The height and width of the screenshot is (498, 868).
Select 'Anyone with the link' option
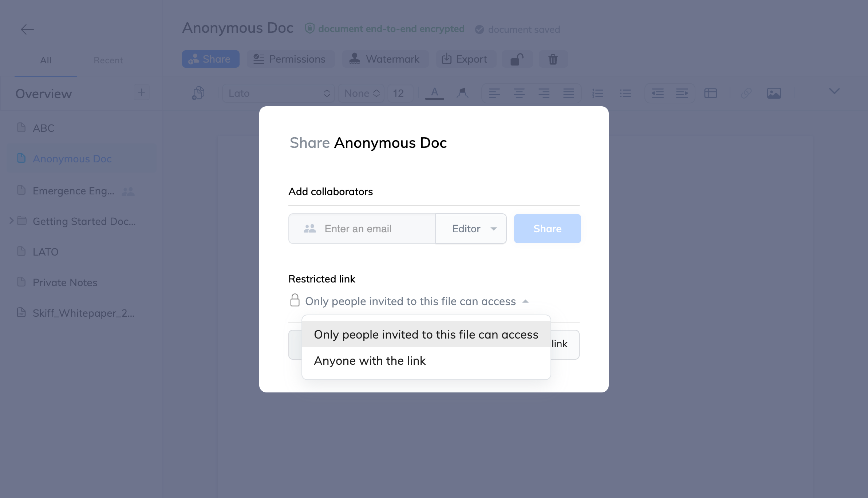pos(370,361)
